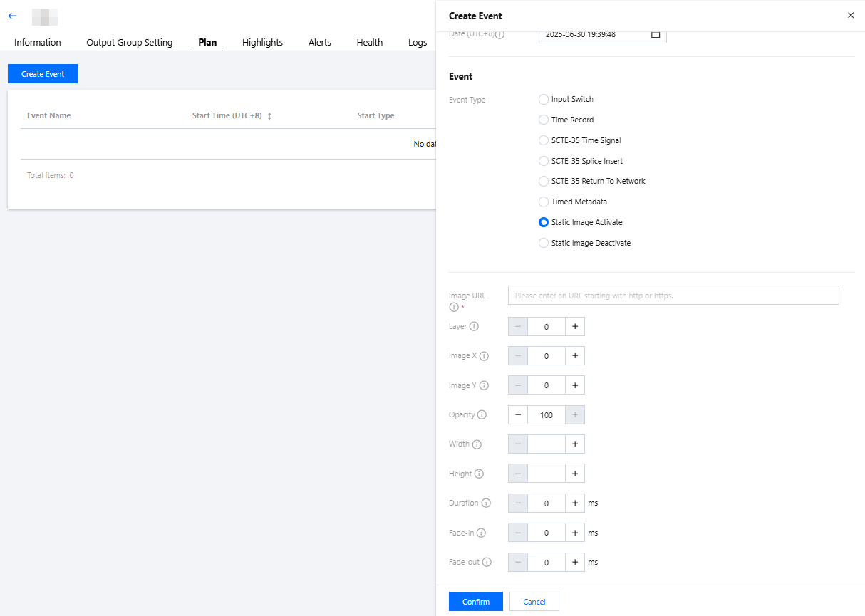Select Static Image Deactivate radio button
The height and width of the screenshot is (616, 865).
544,244
